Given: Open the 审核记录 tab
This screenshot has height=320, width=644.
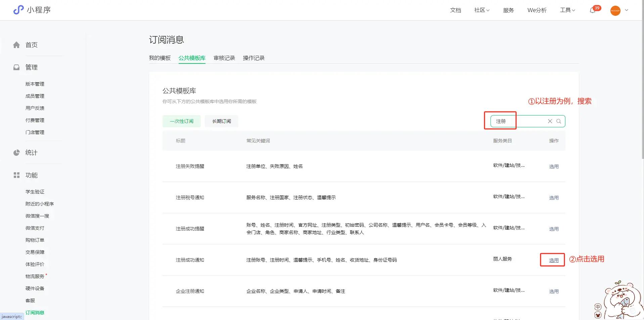Looking at the screenshot, I should pyautogui.click(x=224, y=58).
